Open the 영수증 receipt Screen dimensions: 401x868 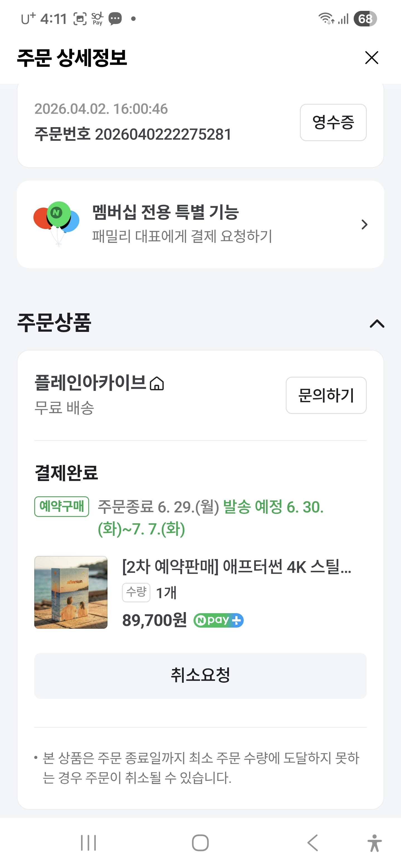(333, 122)
